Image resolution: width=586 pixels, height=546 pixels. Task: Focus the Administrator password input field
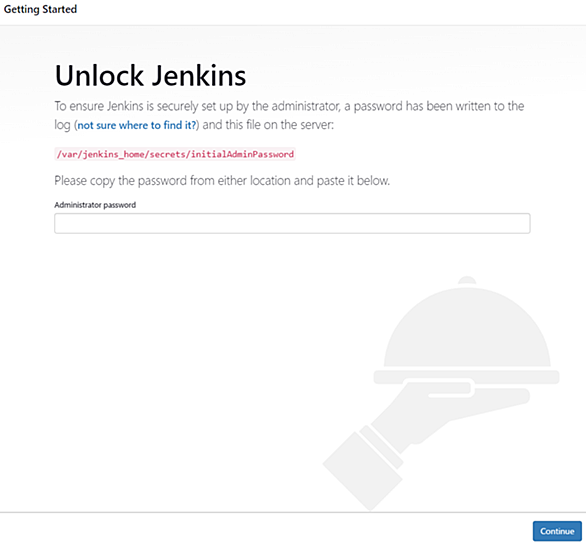coord(292,223)
